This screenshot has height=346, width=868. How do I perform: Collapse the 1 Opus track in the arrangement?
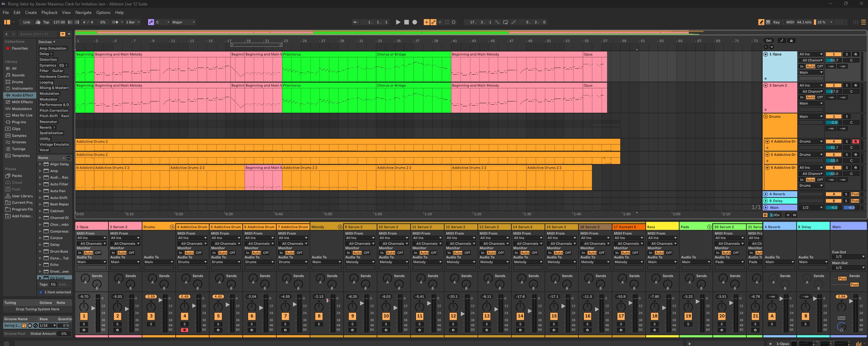click(x=766, y=54)
